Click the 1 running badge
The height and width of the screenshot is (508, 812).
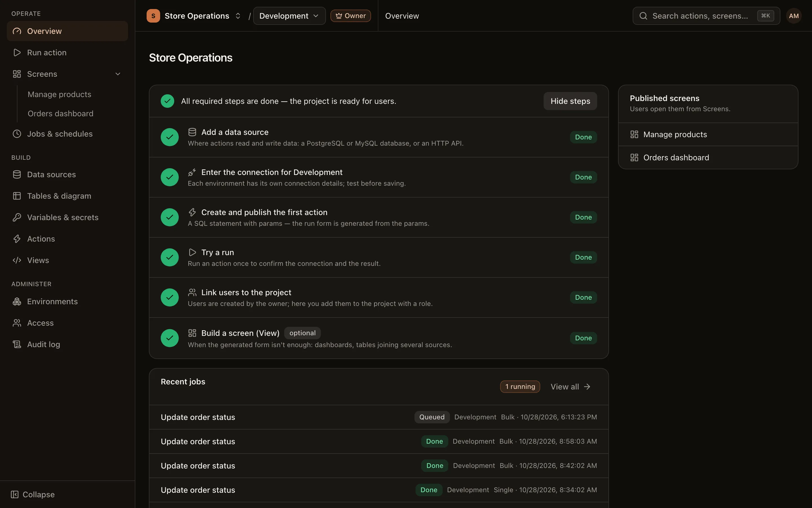coord(520,387)
